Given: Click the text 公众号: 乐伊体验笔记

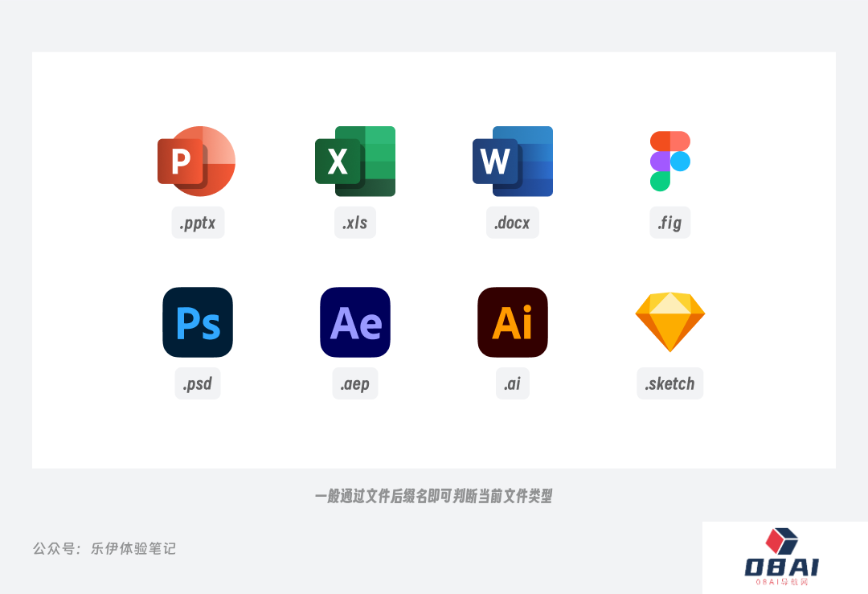Looking at the screenshot, I should tap(104, 549).
